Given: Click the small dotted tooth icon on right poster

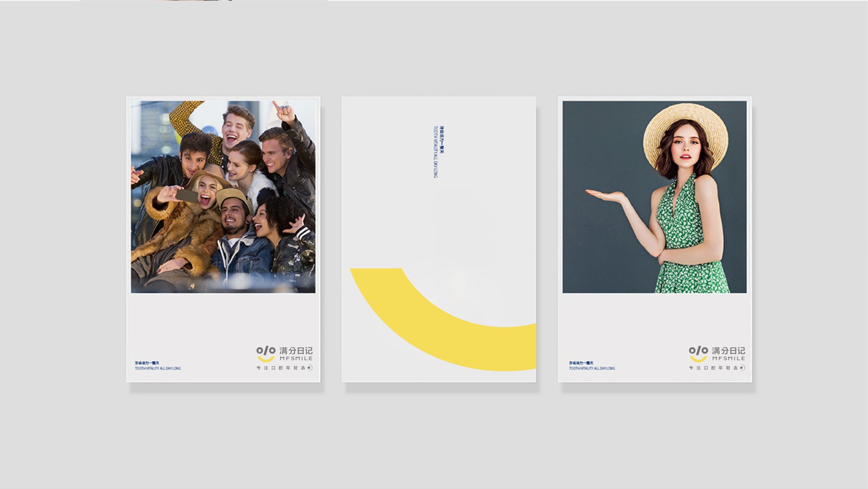Looking at the screenshot, I should (x=743, y=368).
